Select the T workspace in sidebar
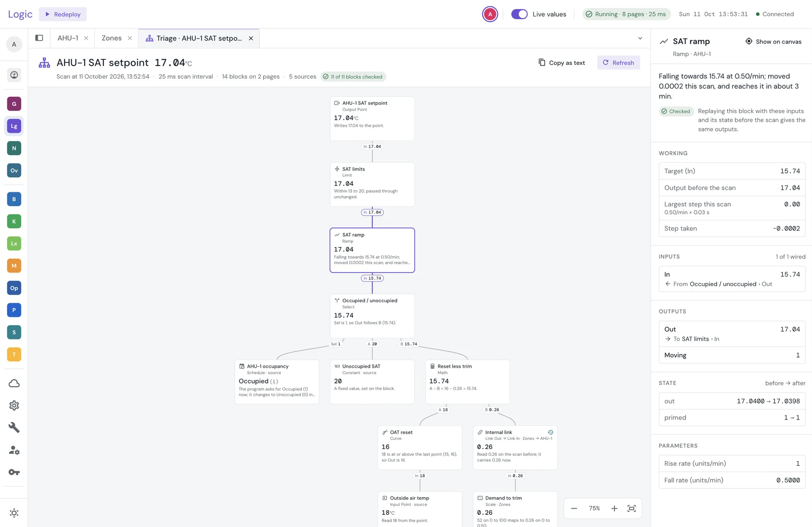The width and height of the screenshot is (812, 527). pos(14,355)
